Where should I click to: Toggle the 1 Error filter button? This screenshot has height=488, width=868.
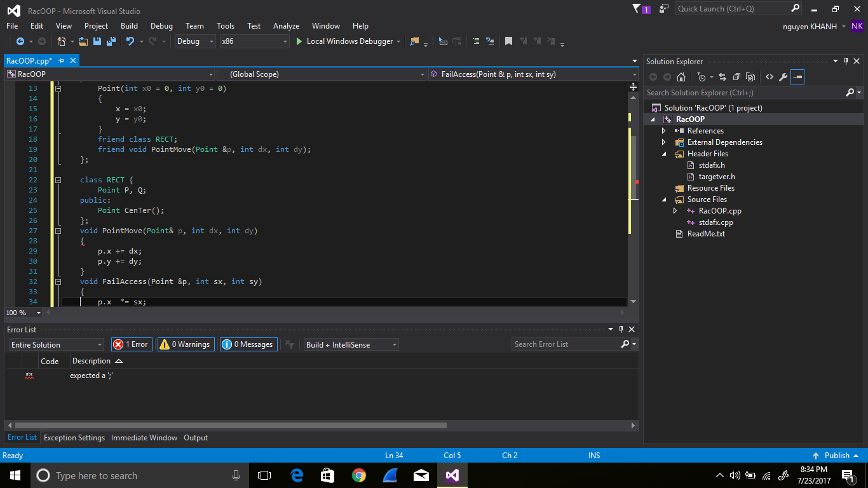(x=130, y=344)
